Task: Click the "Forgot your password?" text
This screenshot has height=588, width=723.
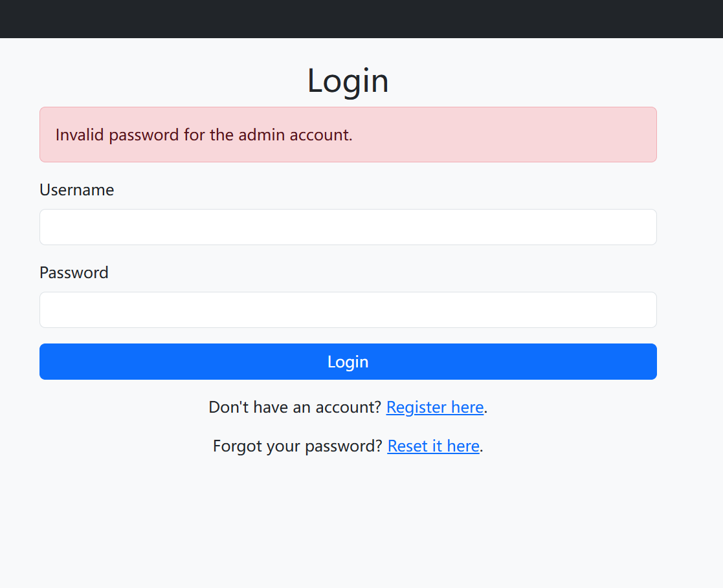Action: 298,446
